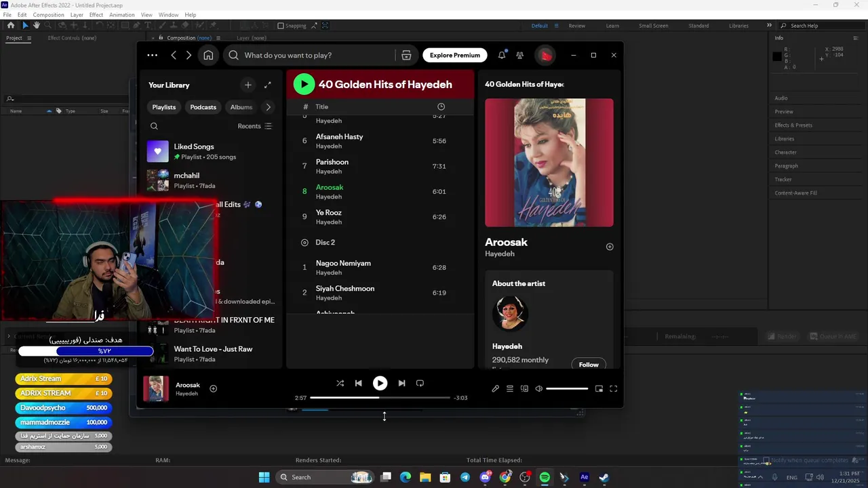
Task: Click the What do you want to play search field
Action: pos(312,55)
